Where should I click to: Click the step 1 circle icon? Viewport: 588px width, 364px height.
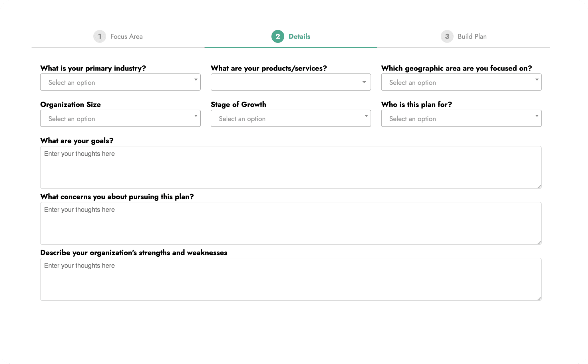tap(100, 36)
